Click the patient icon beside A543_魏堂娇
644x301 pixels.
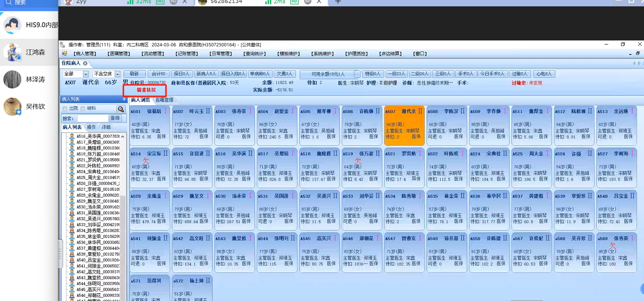(72, 278)
